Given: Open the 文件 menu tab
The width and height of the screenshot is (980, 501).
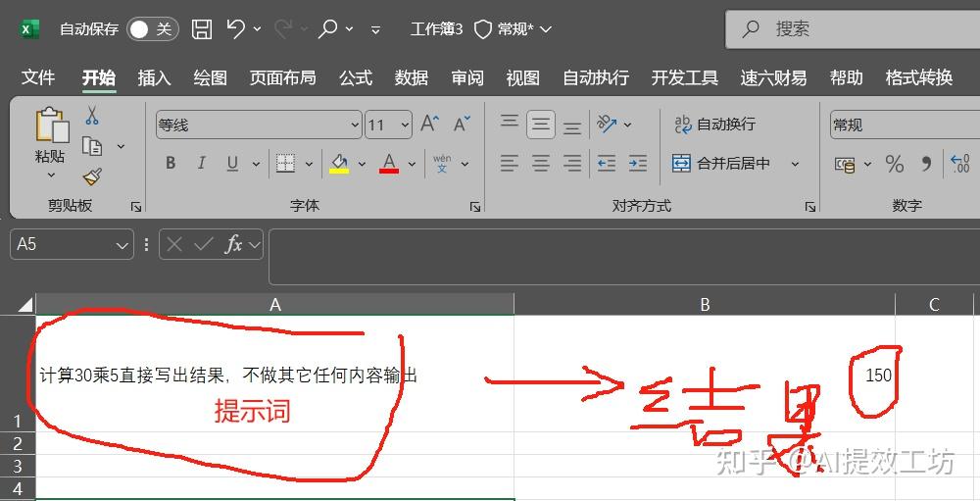Looking at the screenshot, I should tap(38, 77).
